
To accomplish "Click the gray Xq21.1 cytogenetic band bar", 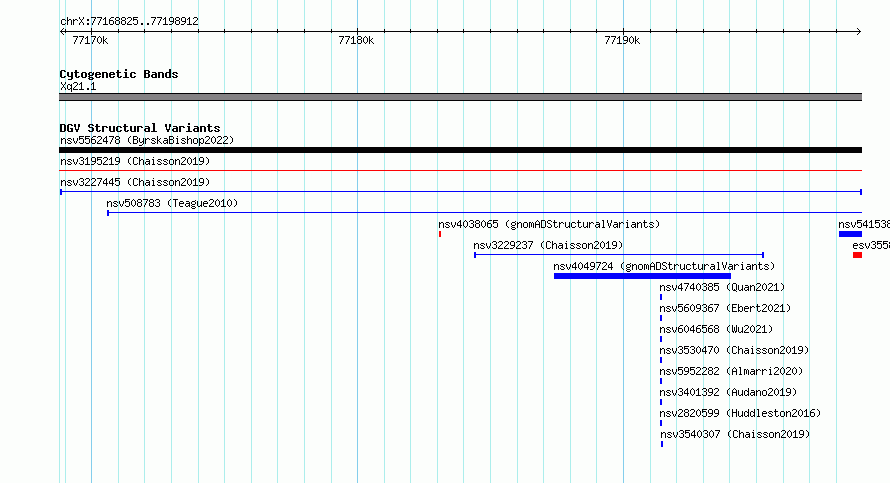I will (460, 97).
